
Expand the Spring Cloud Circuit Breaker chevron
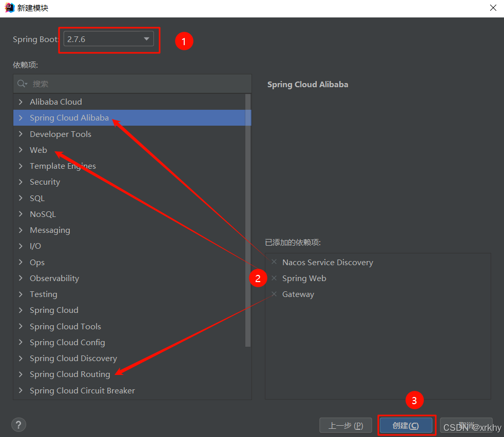tap(21, 390)
